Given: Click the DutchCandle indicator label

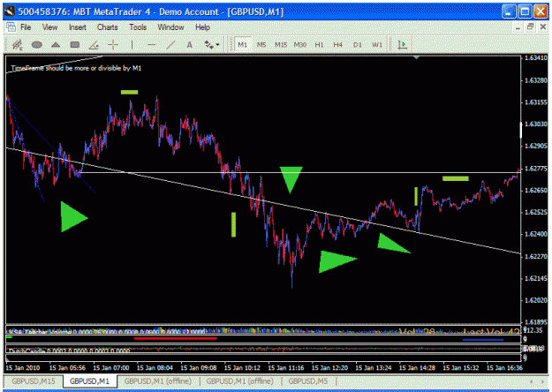Looking at the screenshot, I should 70,351.
